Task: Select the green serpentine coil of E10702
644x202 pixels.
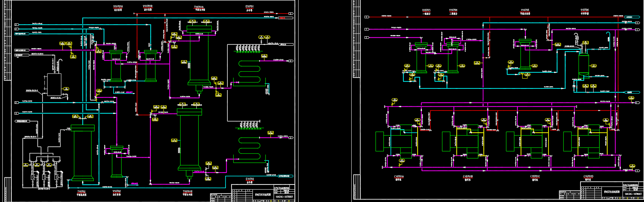Action: point(249,148)
